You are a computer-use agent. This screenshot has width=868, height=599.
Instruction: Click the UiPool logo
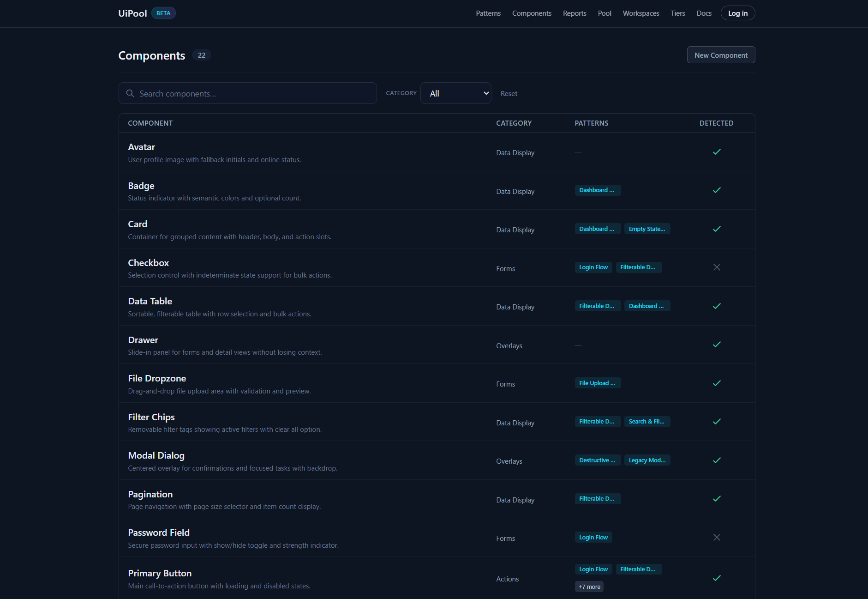[x=132, y=13]
